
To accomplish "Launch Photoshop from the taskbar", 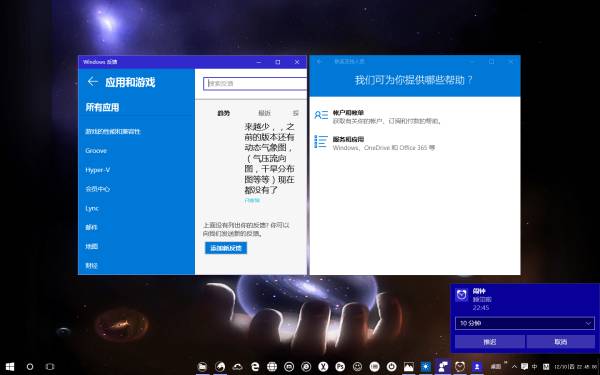I will pyautogui.click(x=340, y=367).
